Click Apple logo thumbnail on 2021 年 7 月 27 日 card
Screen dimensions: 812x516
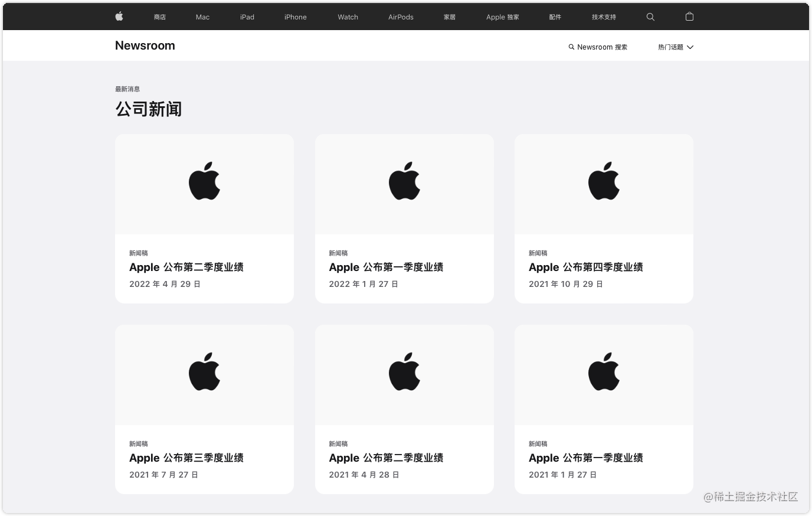point(204,372)
